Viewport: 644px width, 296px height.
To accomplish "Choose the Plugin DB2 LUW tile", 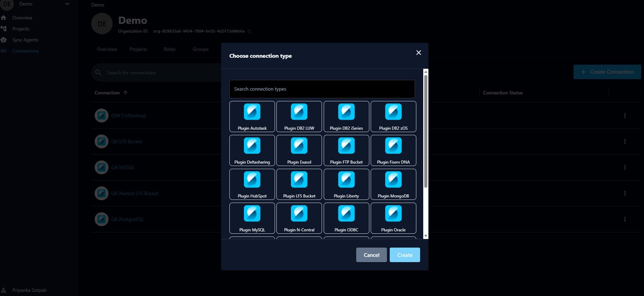I will (299, 117).
